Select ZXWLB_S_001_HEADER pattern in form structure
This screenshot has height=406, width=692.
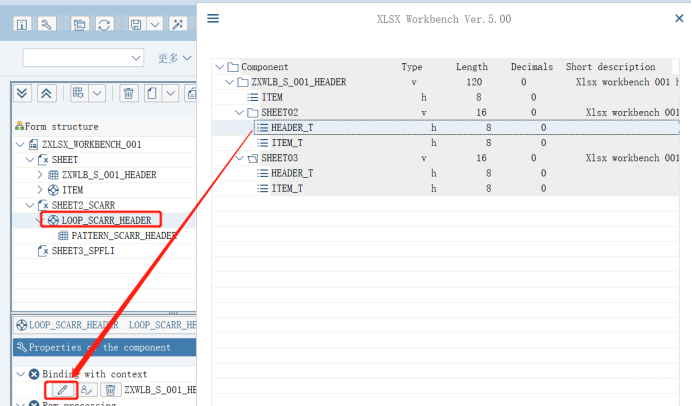(109, 175)
